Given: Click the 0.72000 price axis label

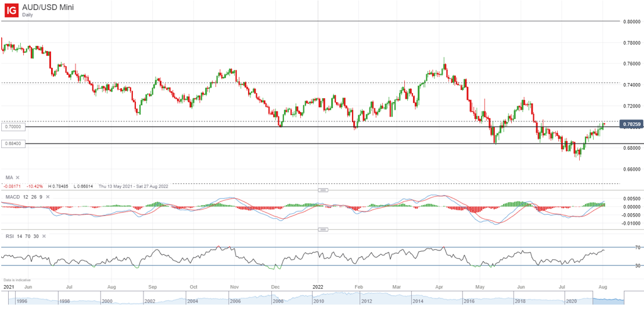Looking at the screenshot, I should coord(631,106).
